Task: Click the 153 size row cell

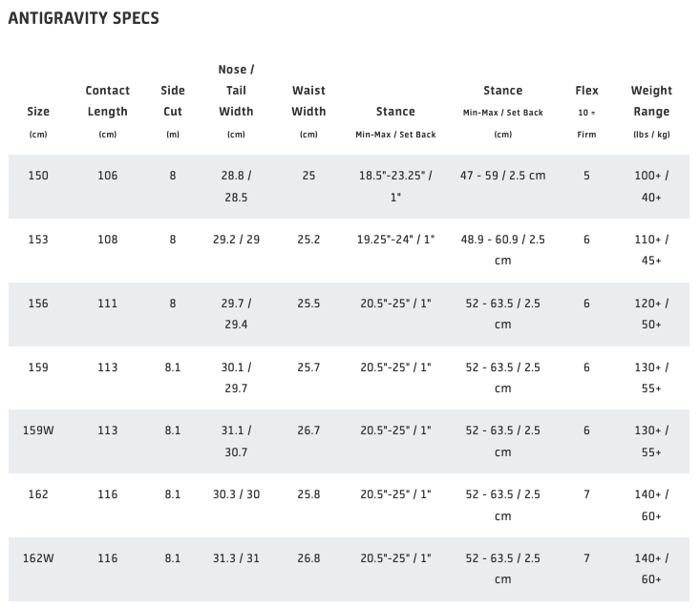Action: click(x=38, y=240)
